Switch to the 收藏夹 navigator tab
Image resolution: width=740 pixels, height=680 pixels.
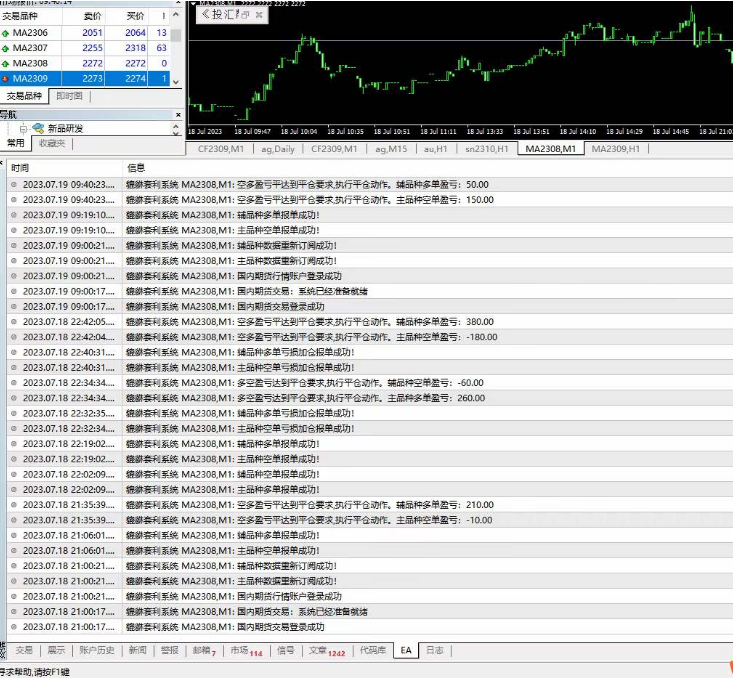click(52, 143)
